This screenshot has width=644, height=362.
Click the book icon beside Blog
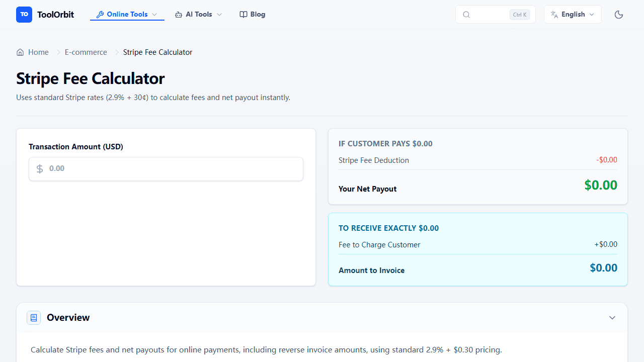pyautogui.click(x=244, y=15)
